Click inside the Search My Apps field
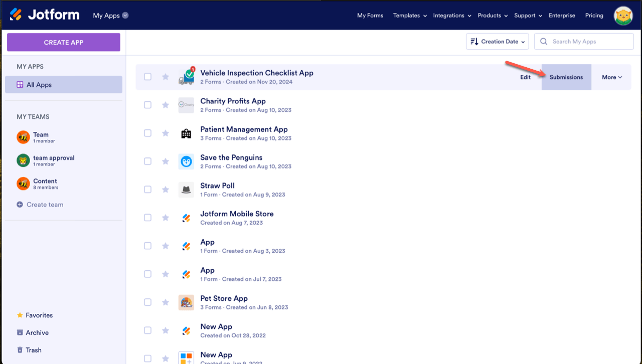The width and height of the screenshot is (642, 364). tap(584, 42)
